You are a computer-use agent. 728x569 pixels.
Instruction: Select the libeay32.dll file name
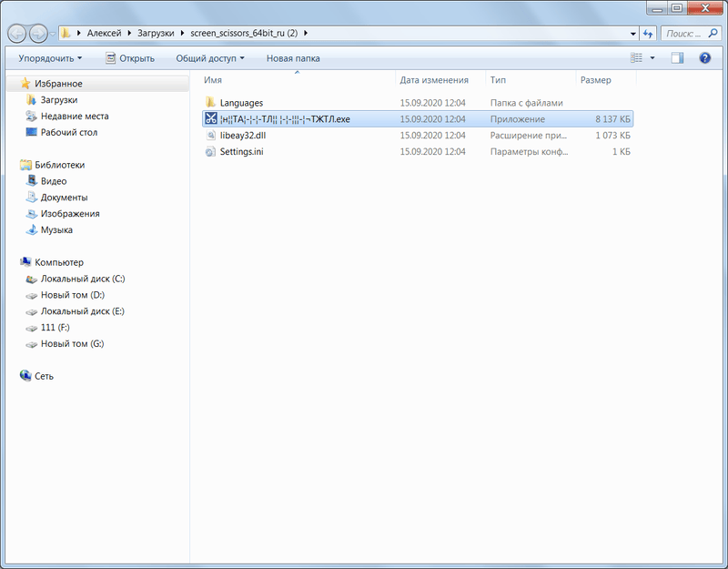pyautogui.click(x=243, y=135)
